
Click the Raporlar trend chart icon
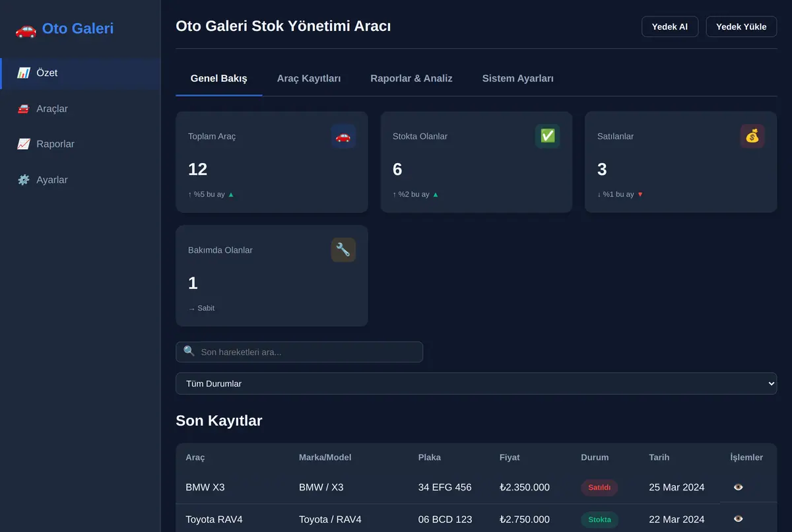(x=24, y=144)
